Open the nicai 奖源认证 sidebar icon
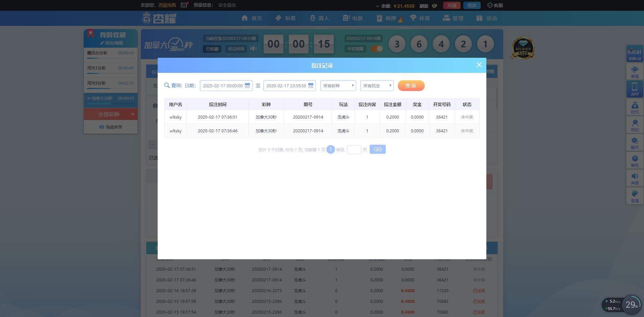The image size is (644, 317). click(x=635, y=53)
